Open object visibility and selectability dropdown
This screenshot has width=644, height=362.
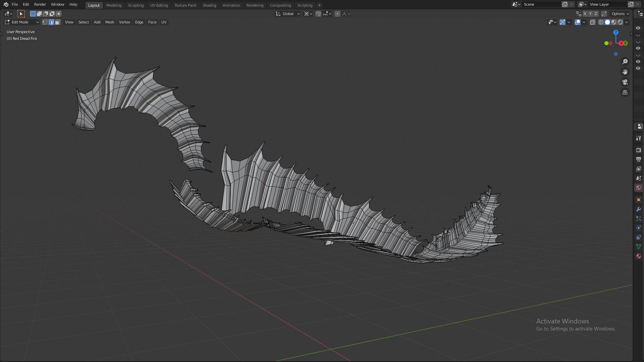552,22
